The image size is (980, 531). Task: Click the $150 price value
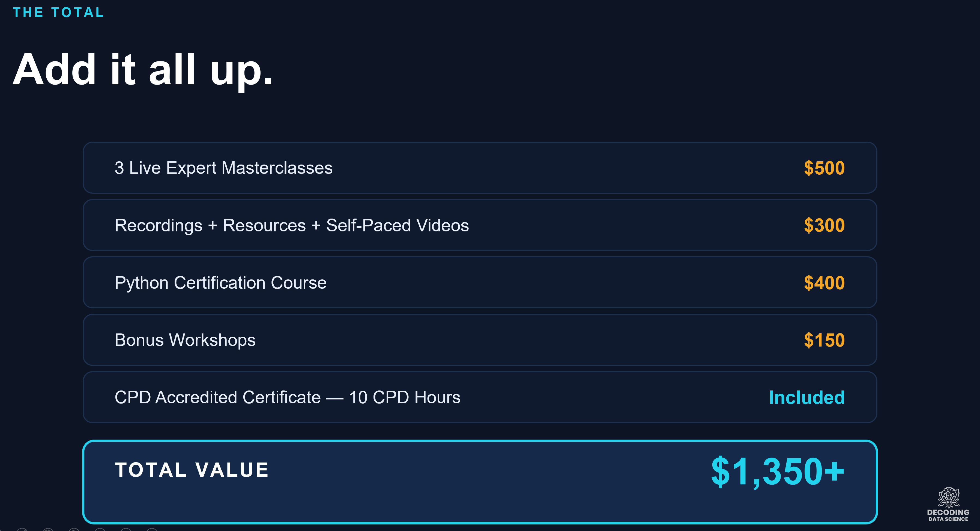(x=824, y=341)
